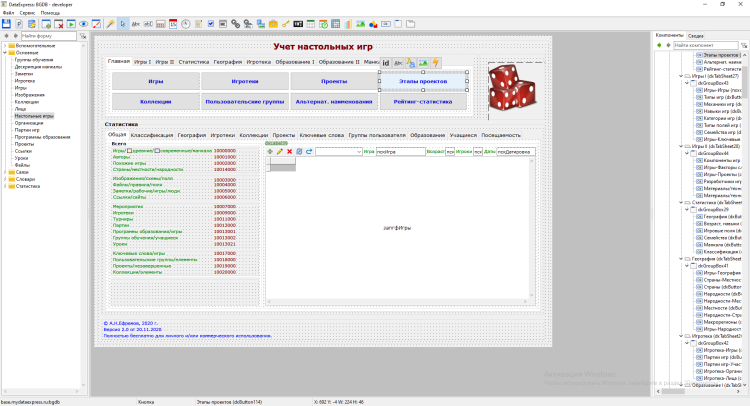Collapse Игры II (dxTabSheet28) node
750x406 pixels.
(681, 146)
